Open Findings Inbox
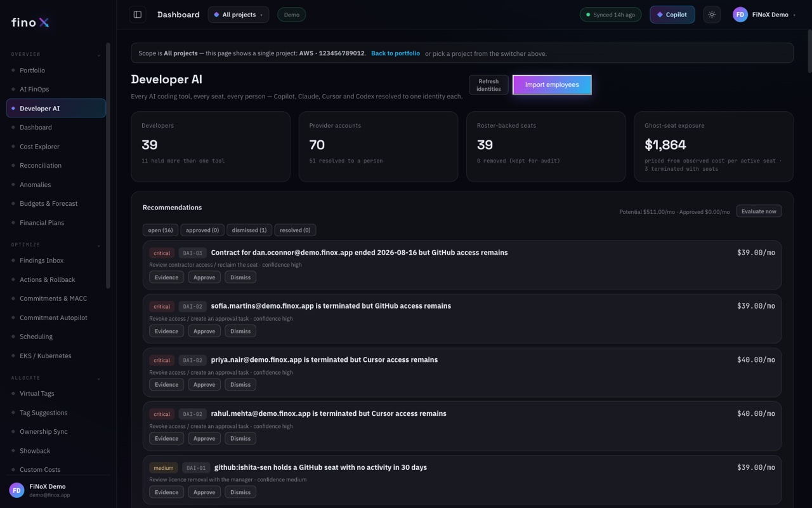The height and width of the screenshot is (508, 812). click(56, 260)
